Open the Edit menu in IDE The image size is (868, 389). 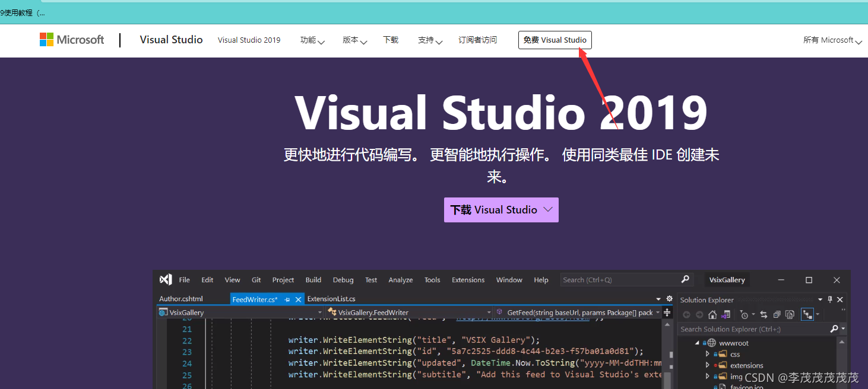coord(207,280)
